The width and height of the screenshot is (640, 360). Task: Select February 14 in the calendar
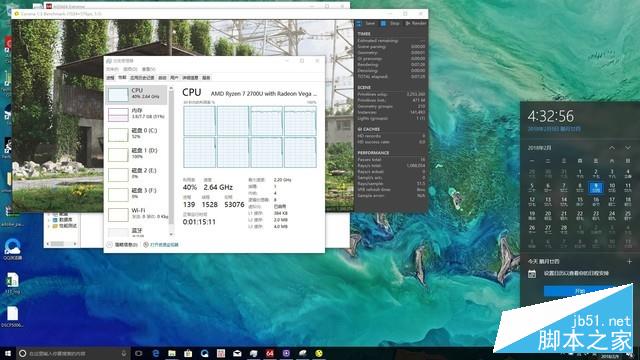point(564,201)
